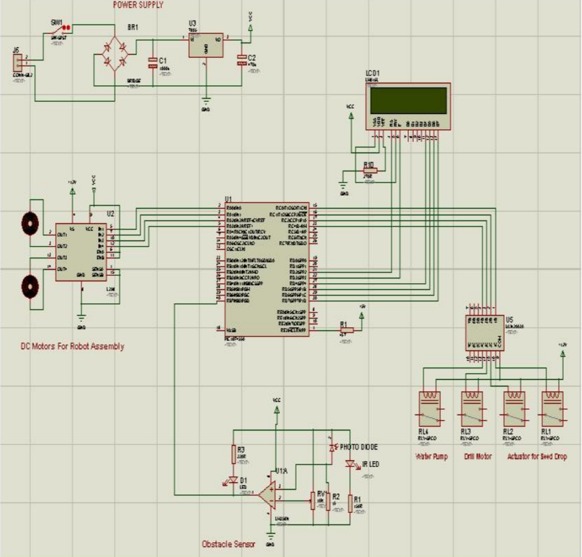Select the RV1 variable resistor
This screenshot has width=582, height=557.
click(x=313, y=500)
